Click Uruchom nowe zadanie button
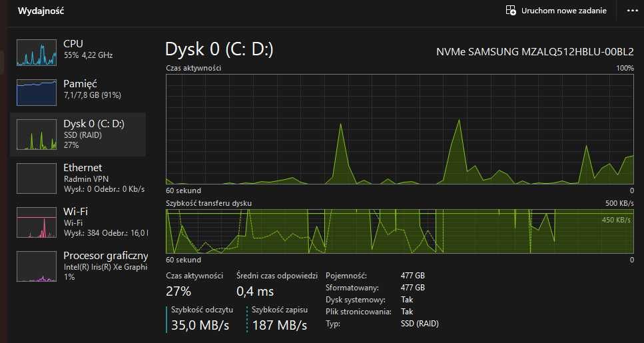 click(556, 11)
